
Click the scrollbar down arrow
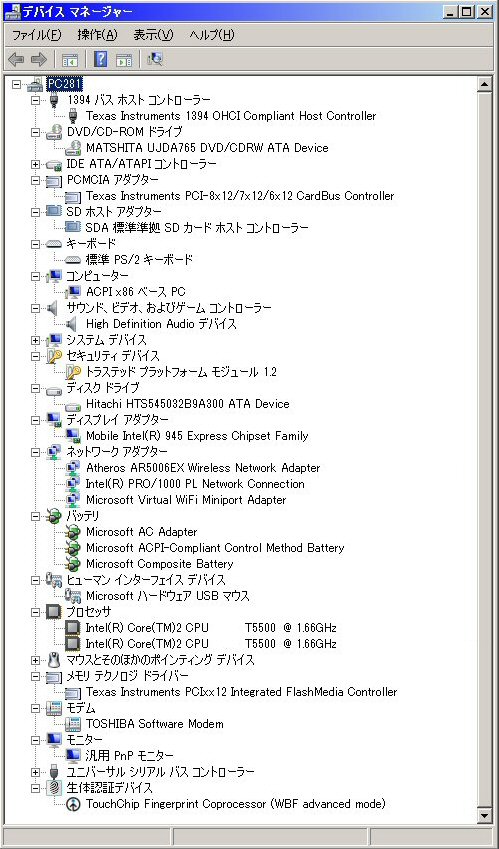pos(484,814)
